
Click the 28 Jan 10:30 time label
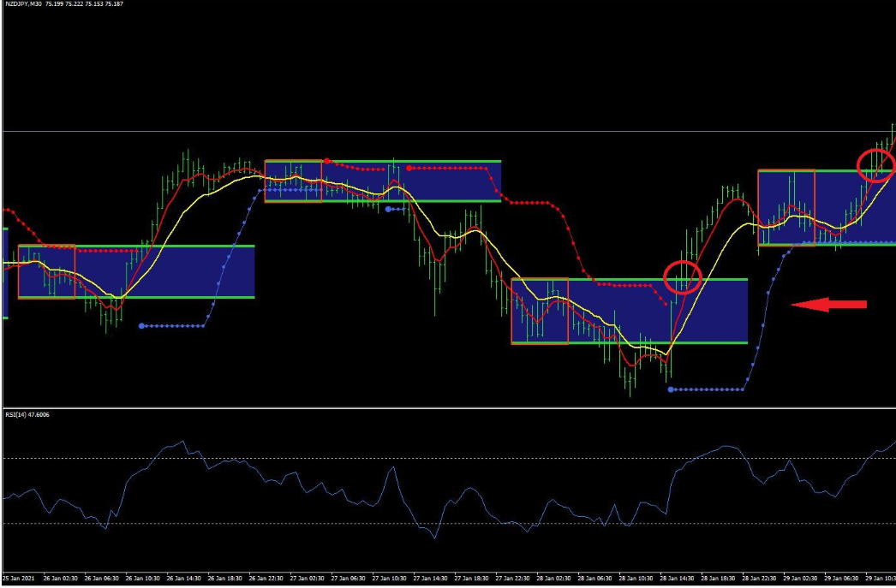click(x=636, y=579)
